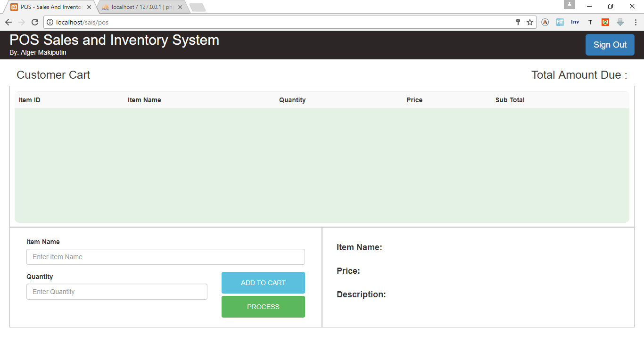Viewport: 644px width, 343px height.
Task: Focus the Enter Quantity field
Action: tap(117, 292)
